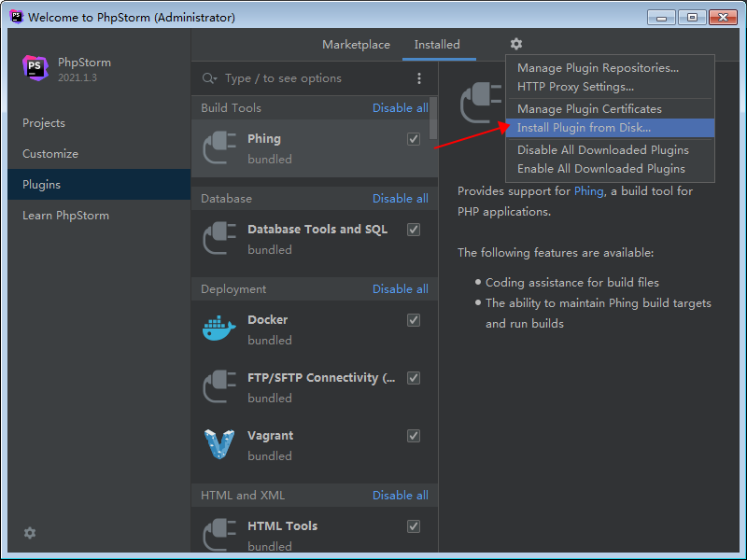Focus the plugin search input field
This screenshot has height=560, width=747.
315,78
